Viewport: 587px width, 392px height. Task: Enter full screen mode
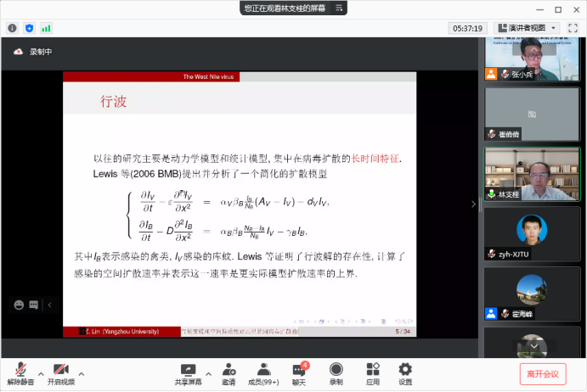click(573, 28)
